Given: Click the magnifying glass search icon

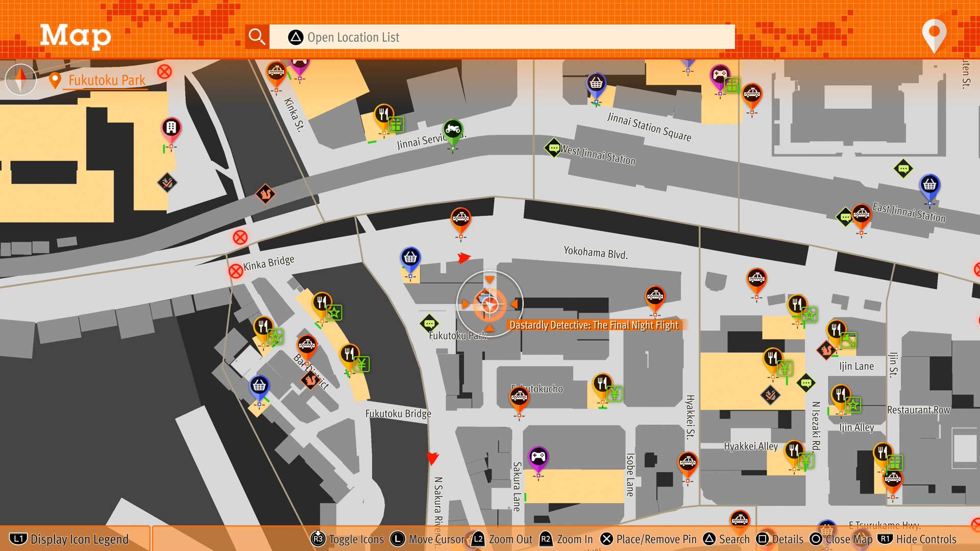Looking at the screenshot, I should [x=257, y=37].
